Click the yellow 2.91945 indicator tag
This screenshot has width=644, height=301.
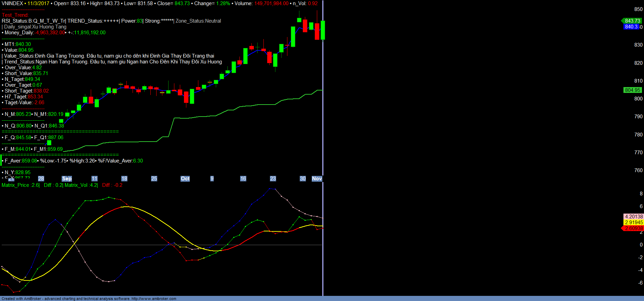pos(634,222)
